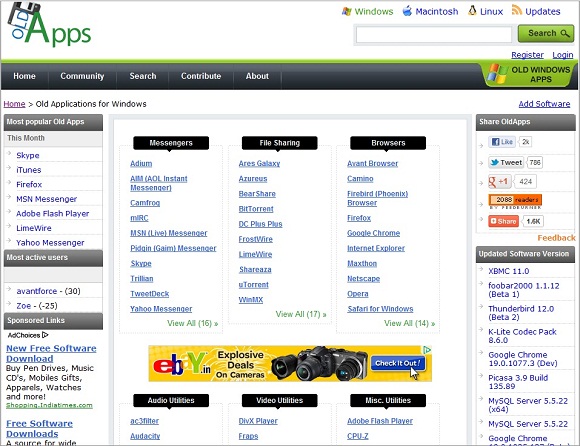This screenshot has width=580, height=446.
Task: Click the eBay cameras banner ad
Action: coord(290,364)
